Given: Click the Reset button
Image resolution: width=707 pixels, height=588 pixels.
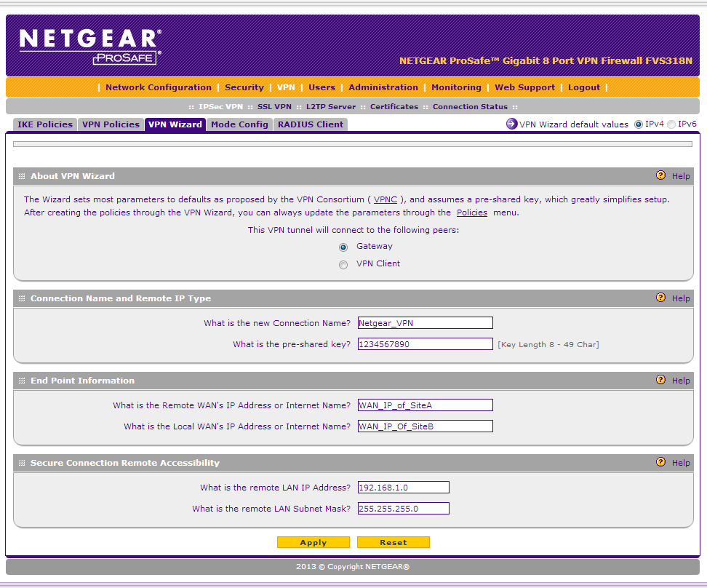Looking at the screenshot, I should [394, 542].
